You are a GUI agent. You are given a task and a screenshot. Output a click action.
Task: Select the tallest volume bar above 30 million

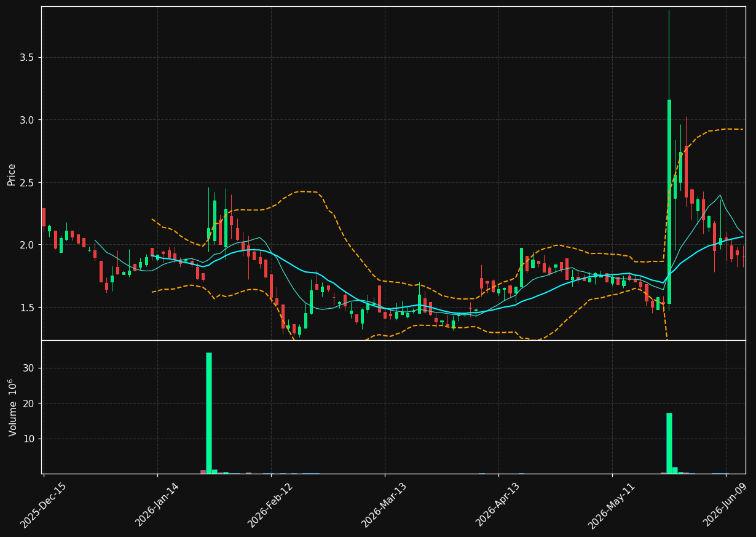(x=209, y=413)
